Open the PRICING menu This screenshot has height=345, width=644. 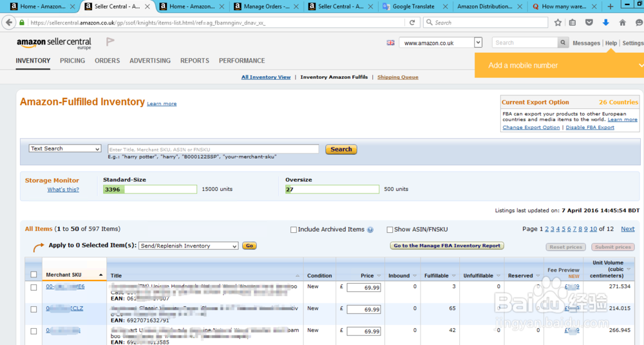coord(72,61)
